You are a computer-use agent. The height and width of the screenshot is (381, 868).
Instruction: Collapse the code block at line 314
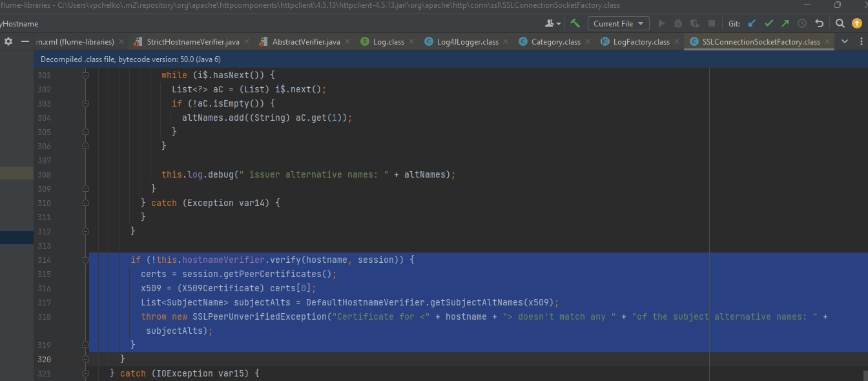coord(85,260)
